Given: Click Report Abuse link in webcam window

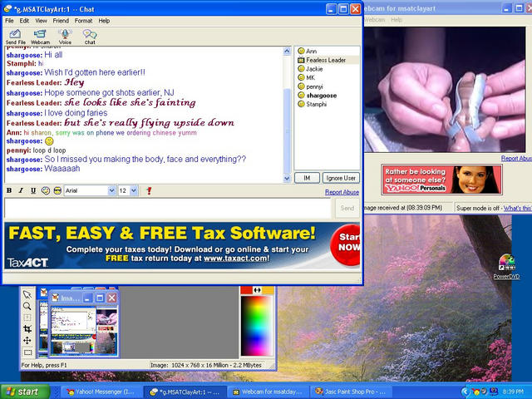Looking at the screenshot, I should coord(516,159).
